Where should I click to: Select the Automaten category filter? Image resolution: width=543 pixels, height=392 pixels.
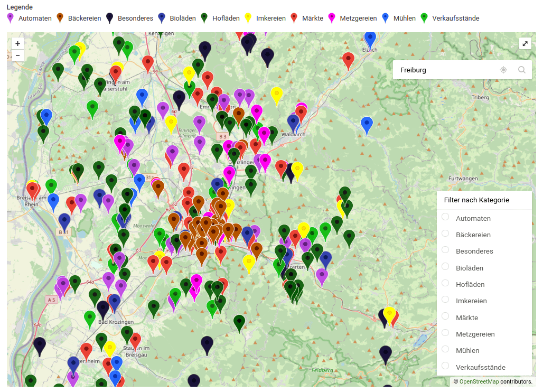(445, 217)
